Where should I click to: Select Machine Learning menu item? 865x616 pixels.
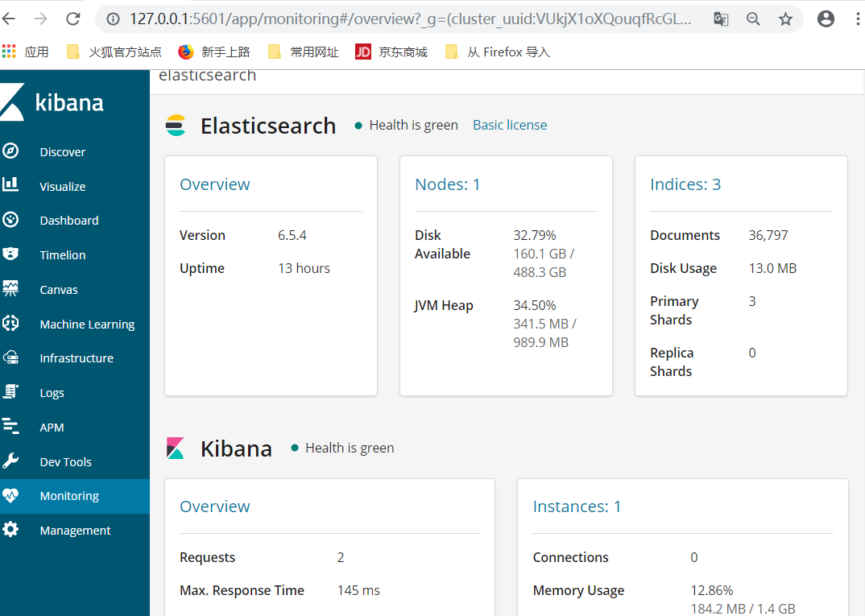87,325
